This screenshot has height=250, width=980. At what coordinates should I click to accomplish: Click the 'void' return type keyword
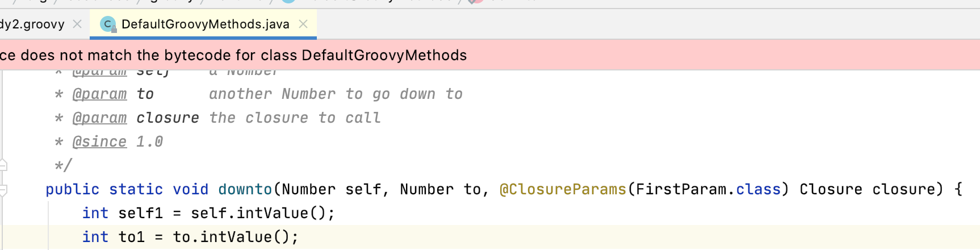coord(190,189)
